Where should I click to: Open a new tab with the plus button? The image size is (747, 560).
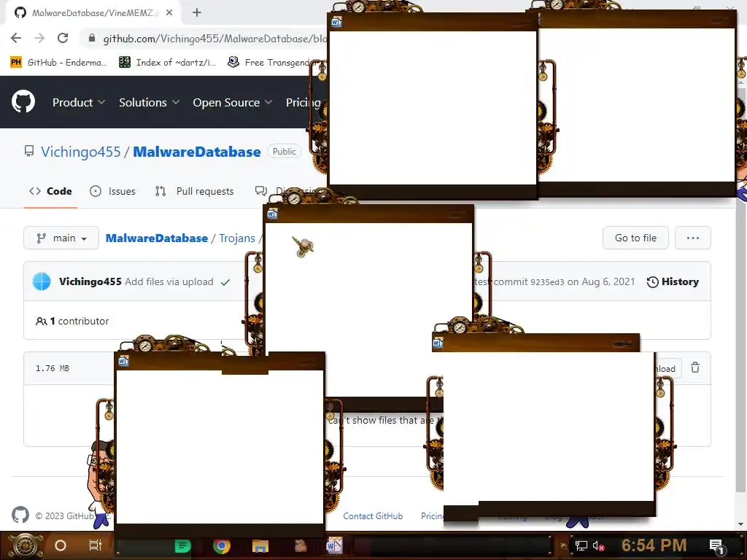pyautogui.click(x=197, y=13)
